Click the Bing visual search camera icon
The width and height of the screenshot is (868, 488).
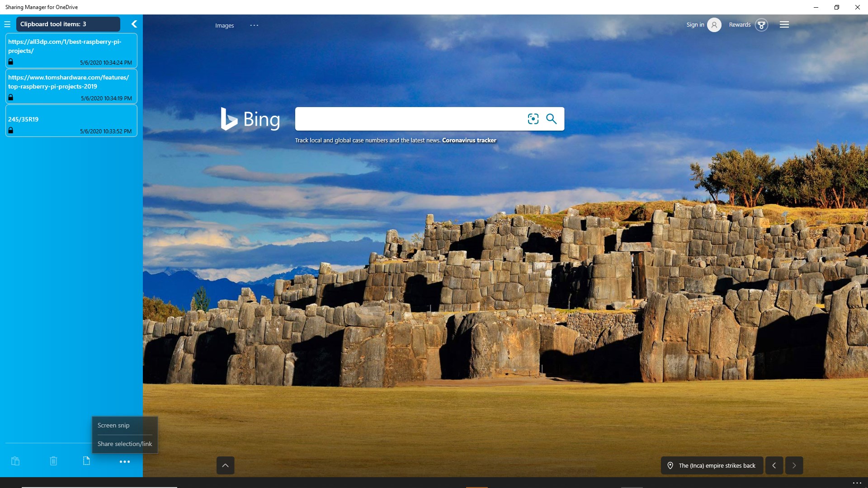(533, 119)
